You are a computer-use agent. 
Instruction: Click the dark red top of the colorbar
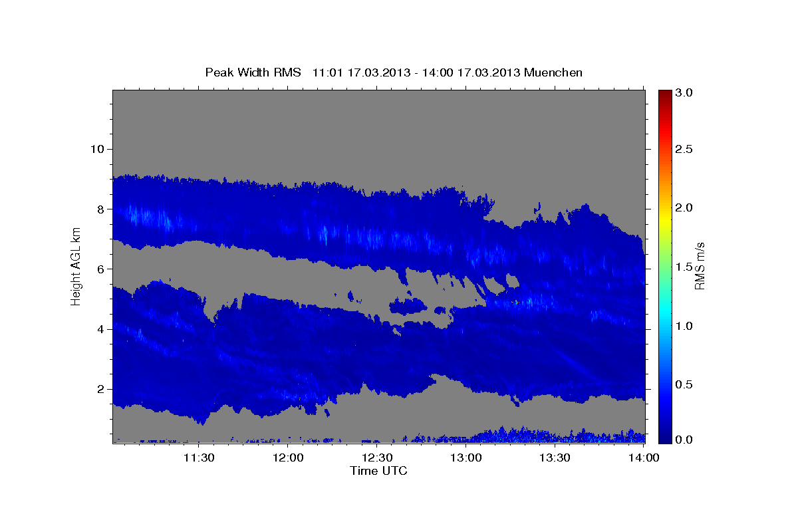tap(664, 96)
